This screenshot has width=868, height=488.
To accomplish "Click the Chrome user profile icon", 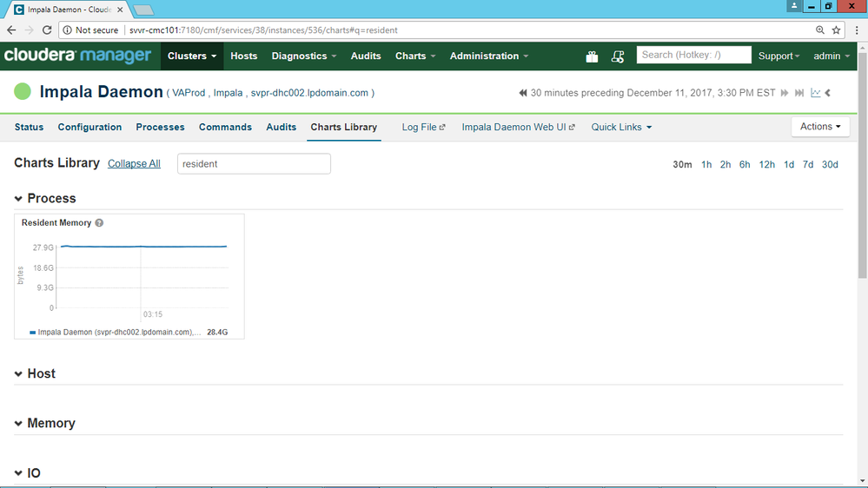I will (794, 5).
